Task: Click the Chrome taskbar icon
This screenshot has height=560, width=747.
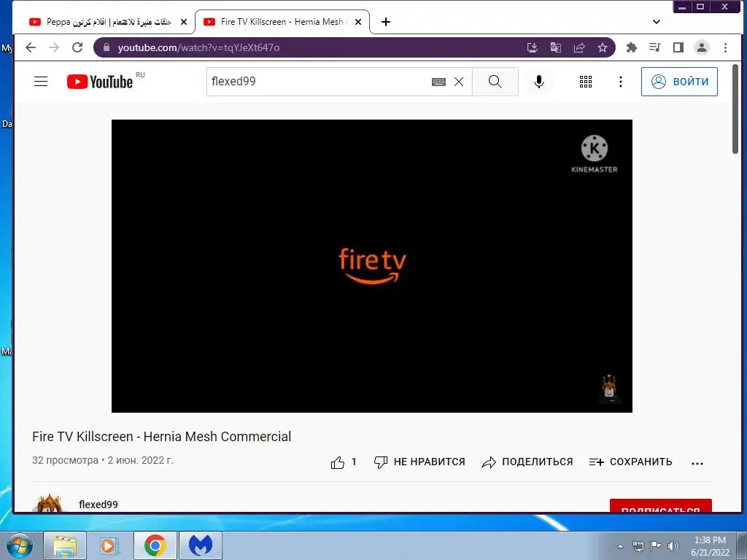Action: pyautogui.click(x=155, y=545)
